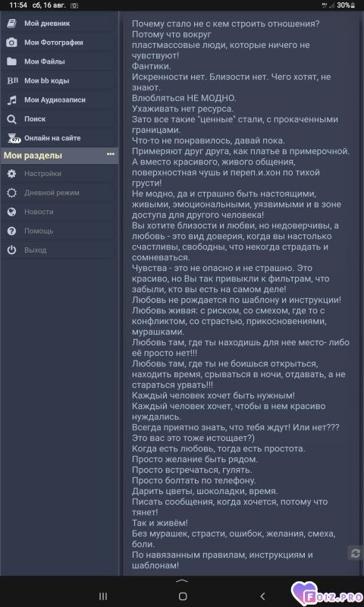The width and height of the screenshot is (364, 607).
Task: Open the folder icon for Мои Файлы
Action: (x=12, y=61)
